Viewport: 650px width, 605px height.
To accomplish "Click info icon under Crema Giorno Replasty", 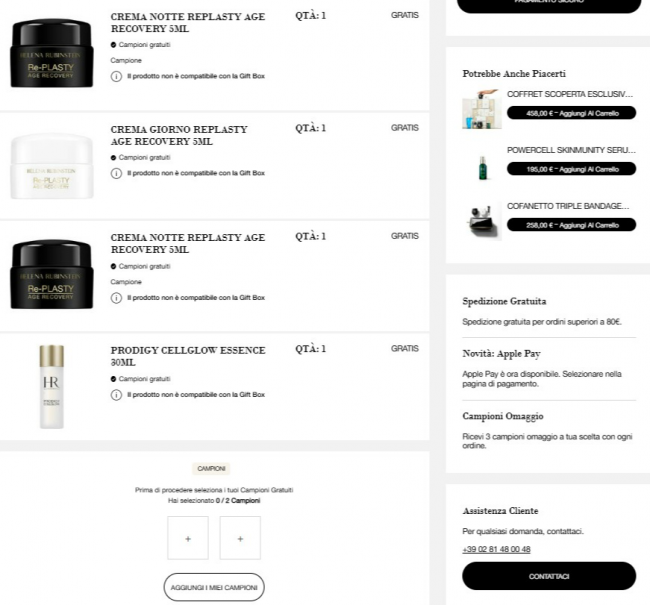I will pos(116,173).
